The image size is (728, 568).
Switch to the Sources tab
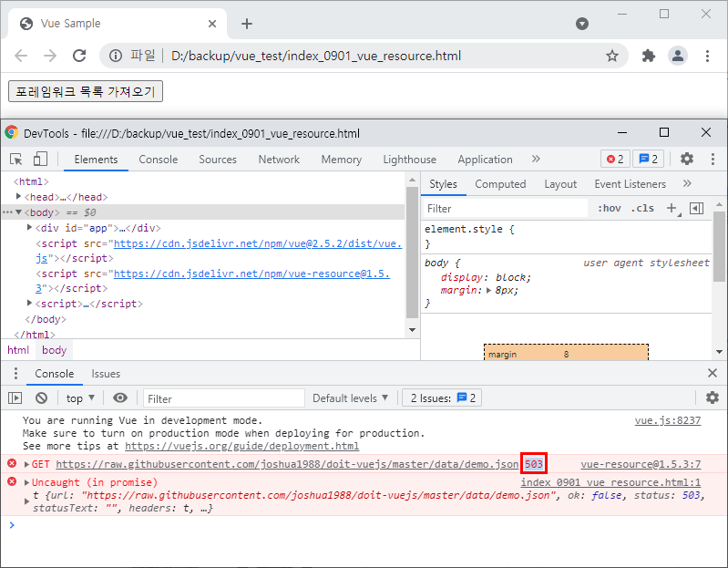click(218, 160)
